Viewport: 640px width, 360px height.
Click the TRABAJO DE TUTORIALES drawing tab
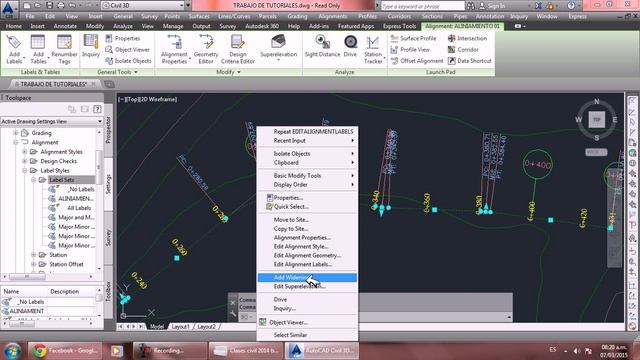pos(53,84)
